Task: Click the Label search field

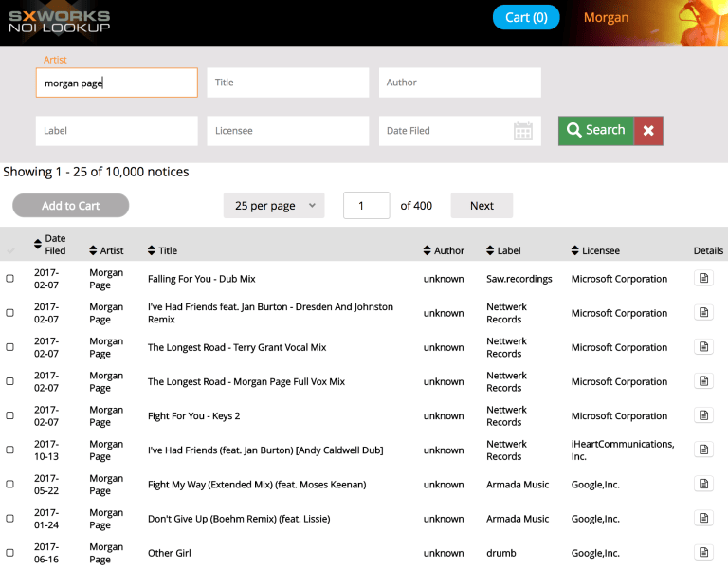Action: [117, 131]
